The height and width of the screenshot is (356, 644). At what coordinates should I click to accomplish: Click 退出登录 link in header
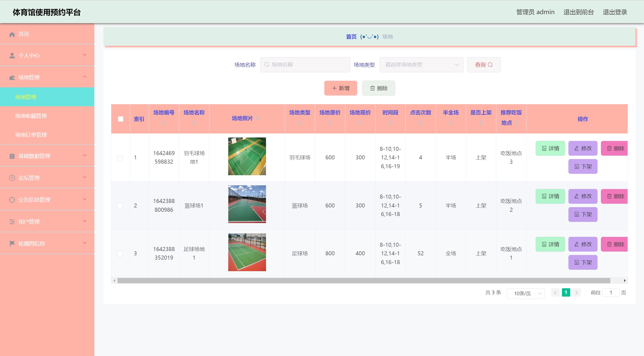point(615,12)
